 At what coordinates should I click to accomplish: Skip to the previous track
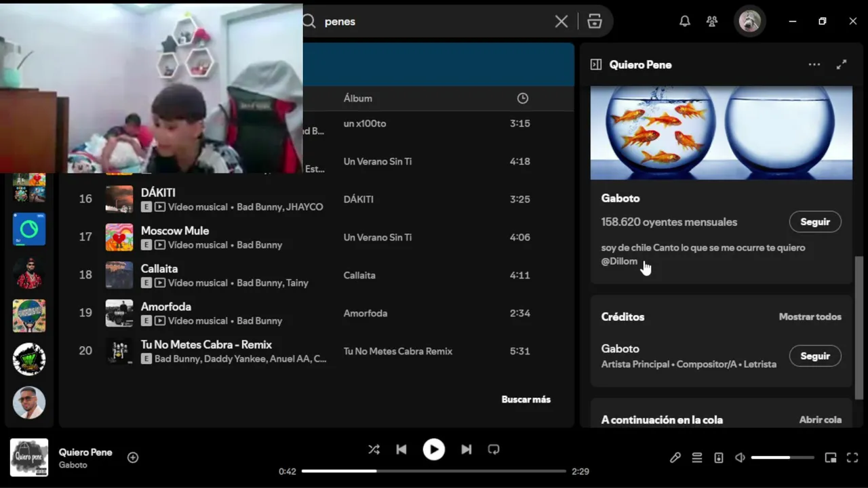(401, 449)
